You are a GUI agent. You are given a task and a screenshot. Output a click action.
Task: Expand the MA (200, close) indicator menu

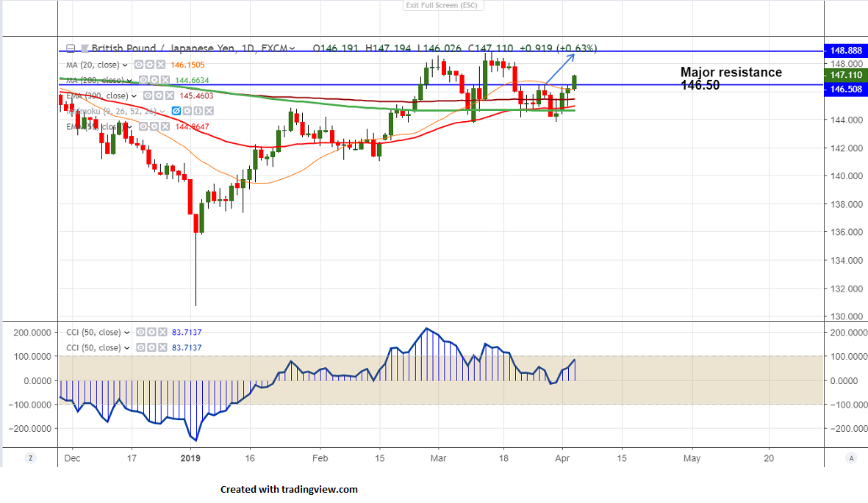[x=129, y=80]
